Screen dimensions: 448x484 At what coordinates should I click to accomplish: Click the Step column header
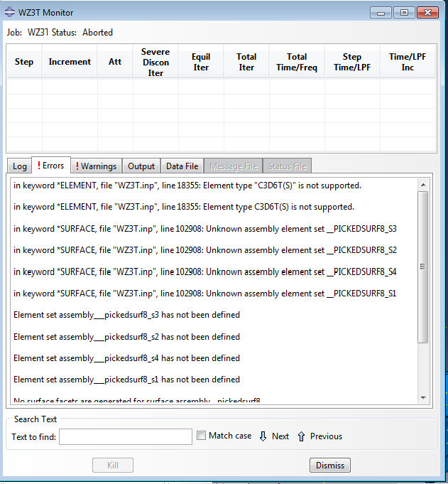[x=24, y=62]
